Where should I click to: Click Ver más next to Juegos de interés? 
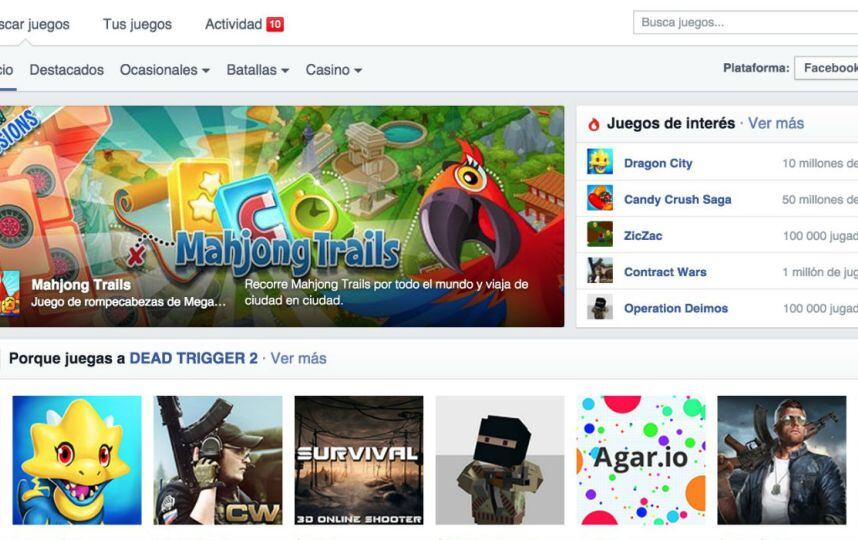tap(776, 123)
